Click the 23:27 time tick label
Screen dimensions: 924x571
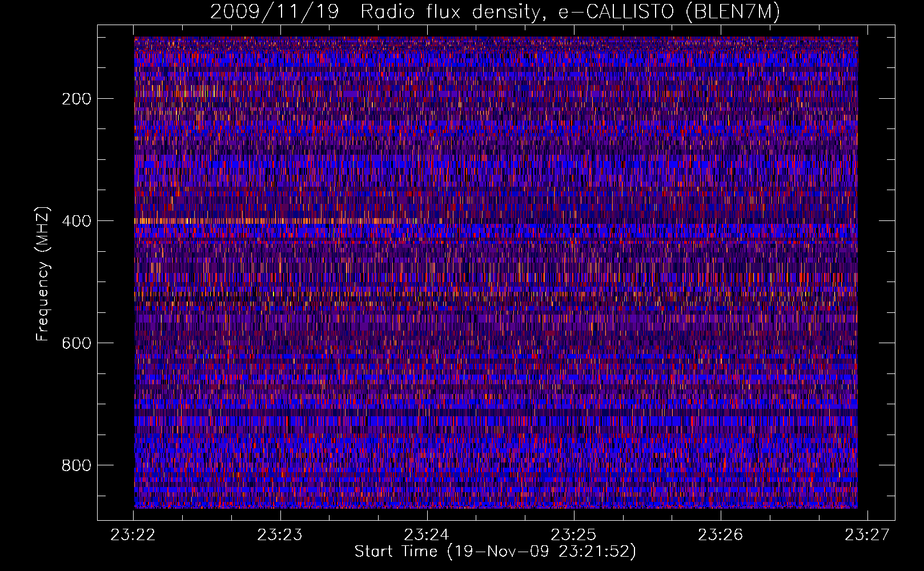click(x=867, y=534)
